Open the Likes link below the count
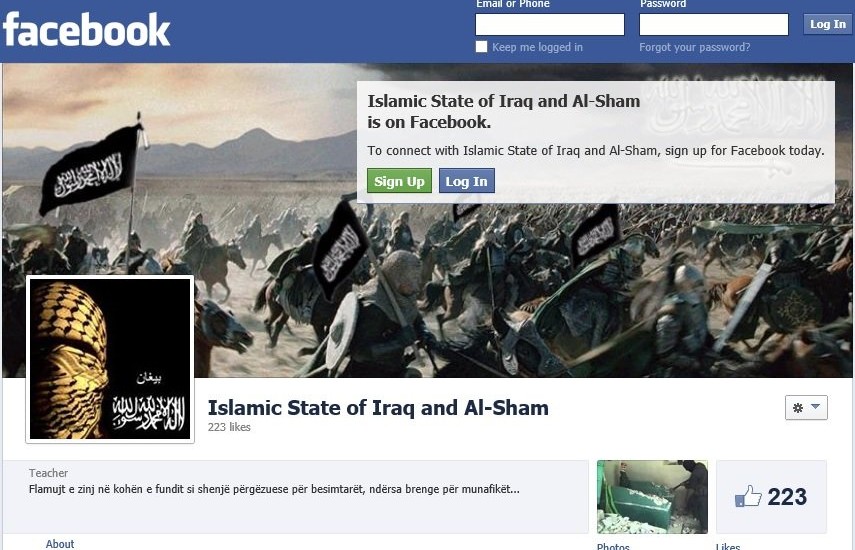Image resolution: width=855 pixels, height=550 pixels. coord(728,546)
